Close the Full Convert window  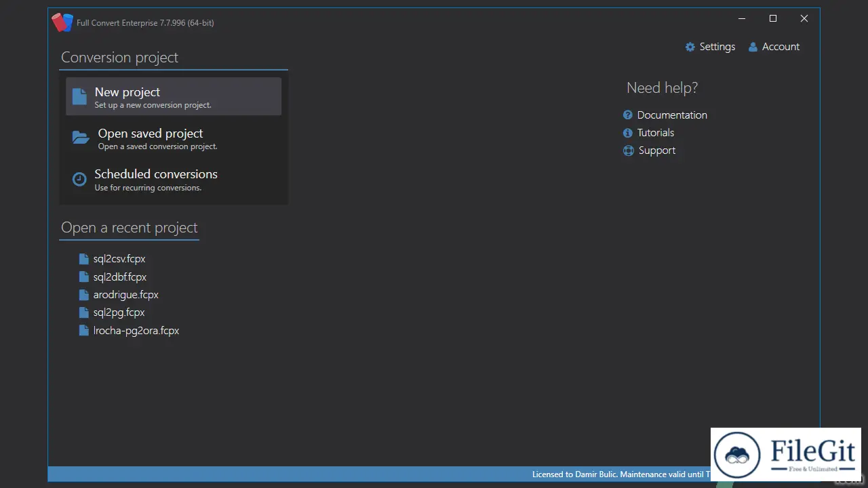tap(804, 19)
